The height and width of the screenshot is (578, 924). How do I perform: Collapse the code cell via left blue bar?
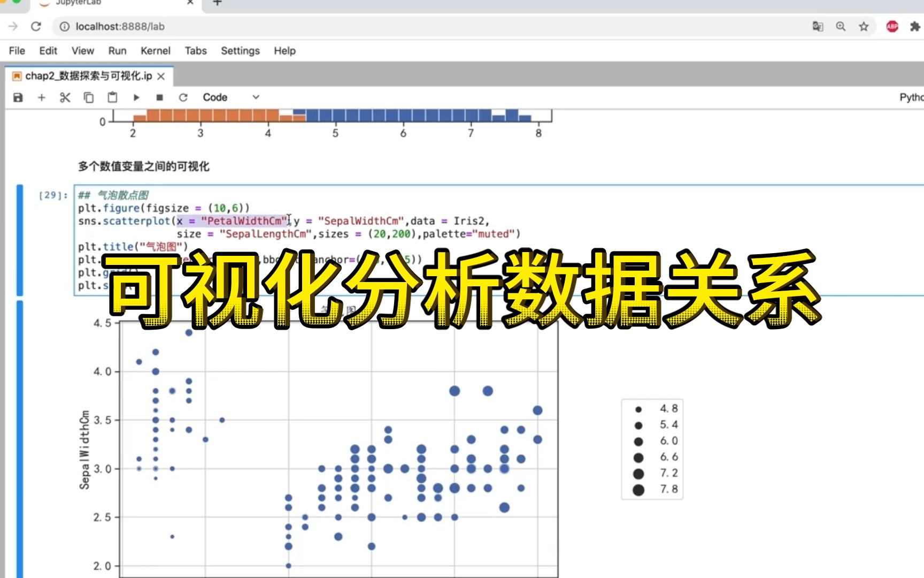pos(20,235)
